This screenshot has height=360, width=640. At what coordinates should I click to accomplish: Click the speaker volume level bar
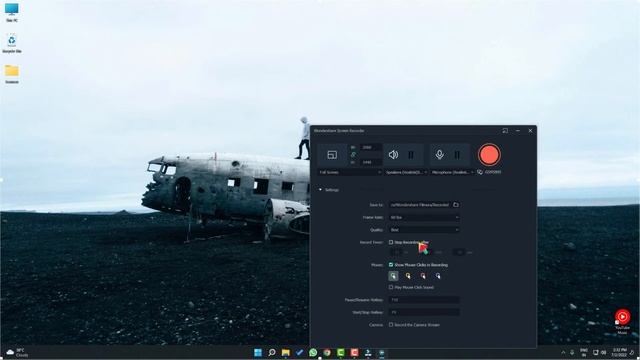click(x=411, y=155)
